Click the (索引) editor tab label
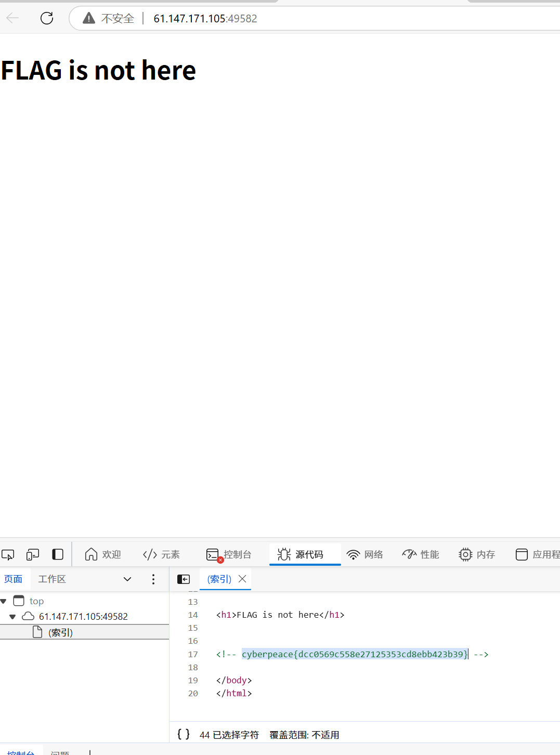The width and height of the screenshot is (560, 755). [219, 579]
